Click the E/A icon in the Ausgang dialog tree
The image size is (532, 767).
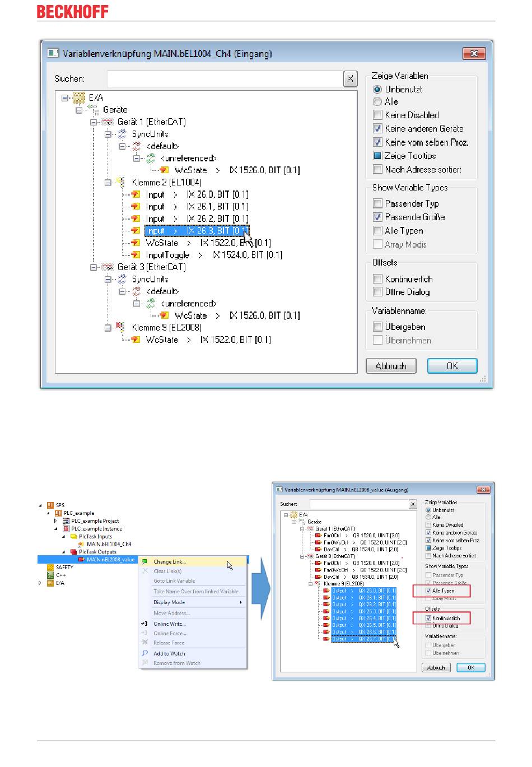[294, 515]
